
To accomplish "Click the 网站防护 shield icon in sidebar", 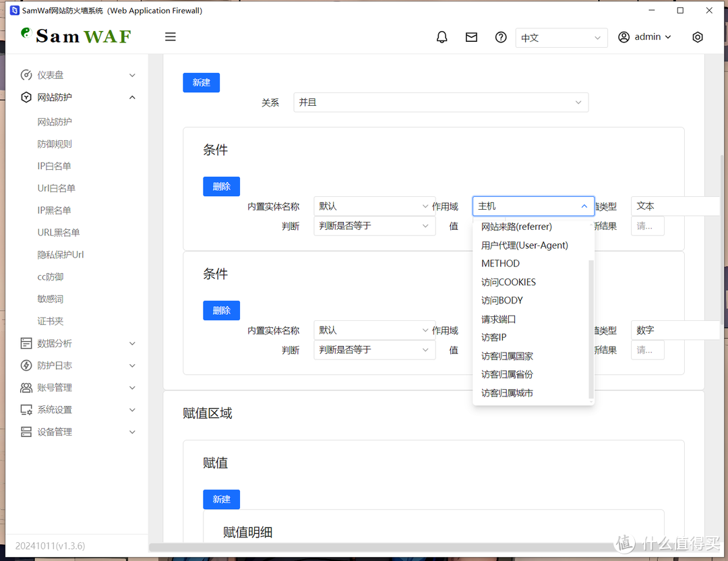I will (x=28, y=97).
